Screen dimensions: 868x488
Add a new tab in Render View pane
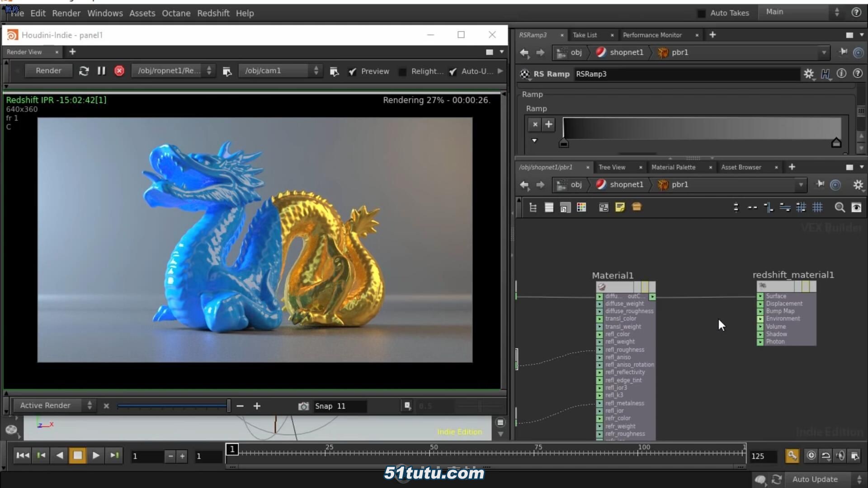(x=72, y=52)
